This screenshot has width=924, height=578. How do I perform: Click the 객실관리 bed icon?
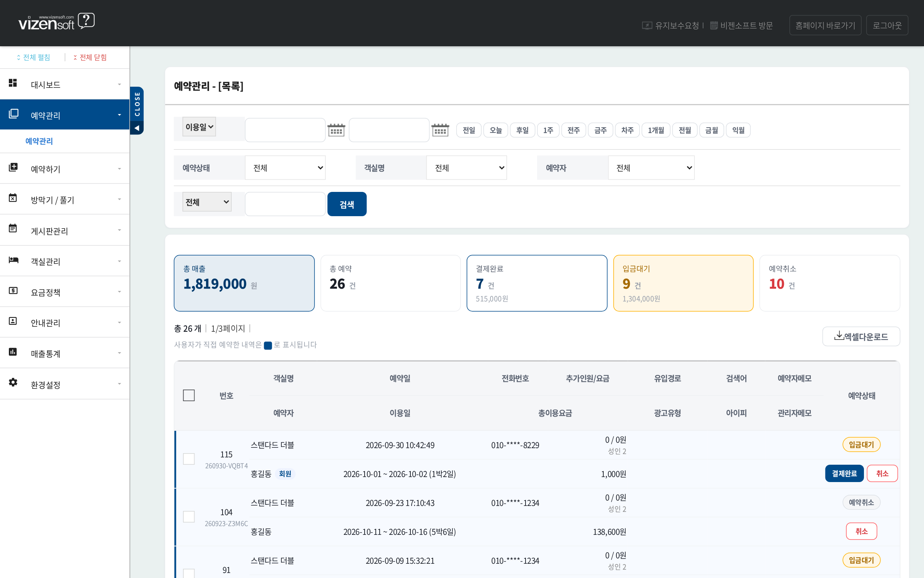[13, 260]
